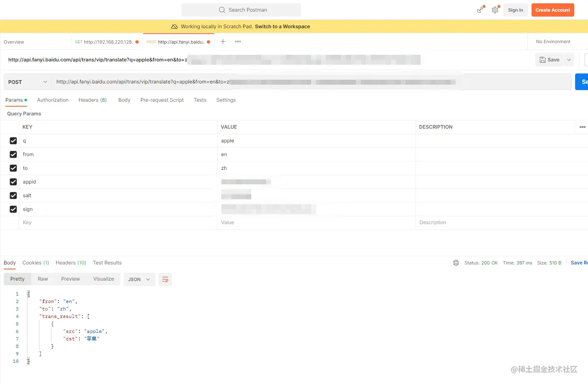Uncheck the appid parameter checkbox
588x384 pixels.
(13, 182)
